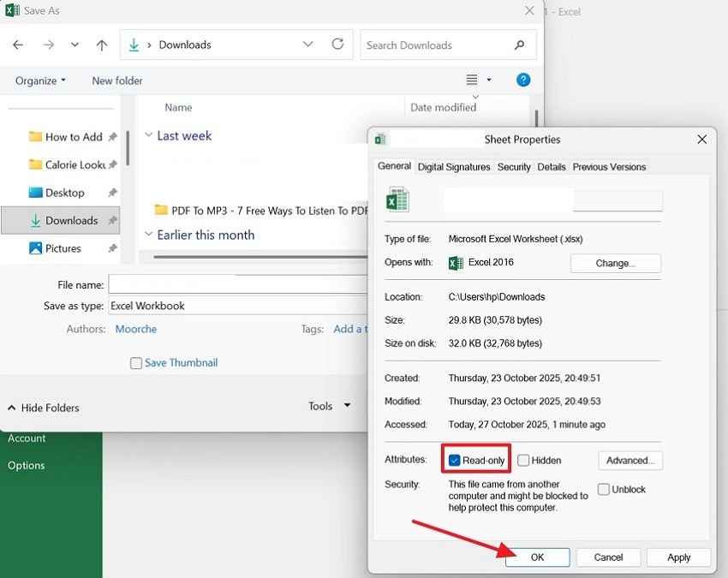Click the Properties dialog title icon
This screenshot has height=578, width=728.
pyautogui.click(x=381, y=140)
